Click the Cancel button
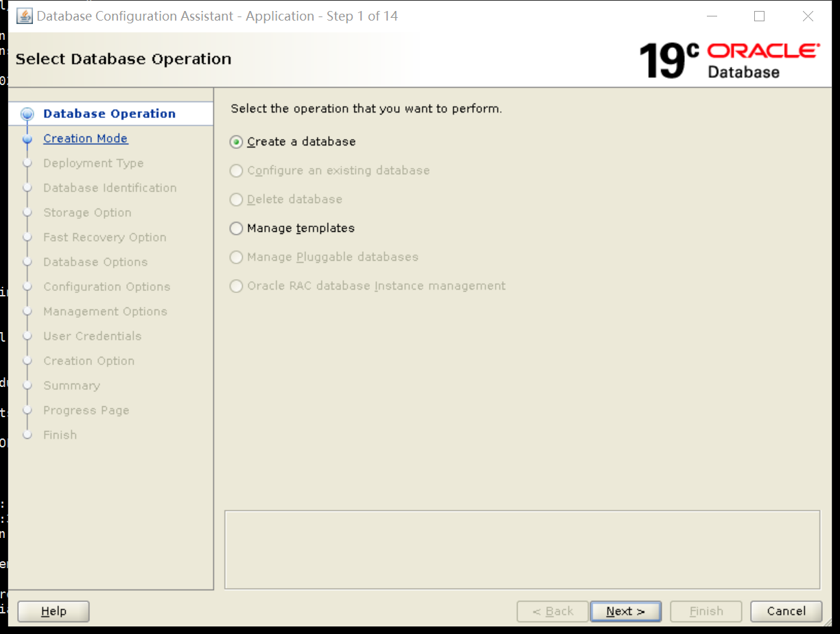840x634 pixels. (x=785, y=611)
